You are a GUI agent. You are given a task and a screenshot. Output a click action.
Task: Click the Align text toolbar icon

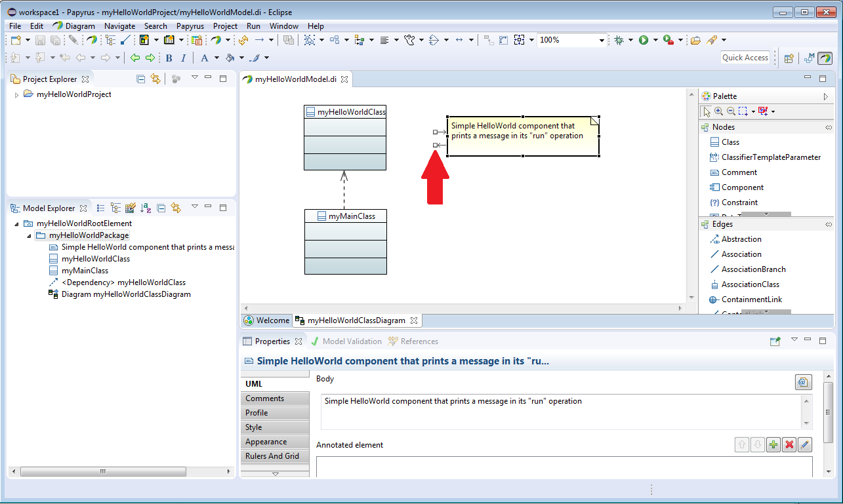[x=384, y=40]
